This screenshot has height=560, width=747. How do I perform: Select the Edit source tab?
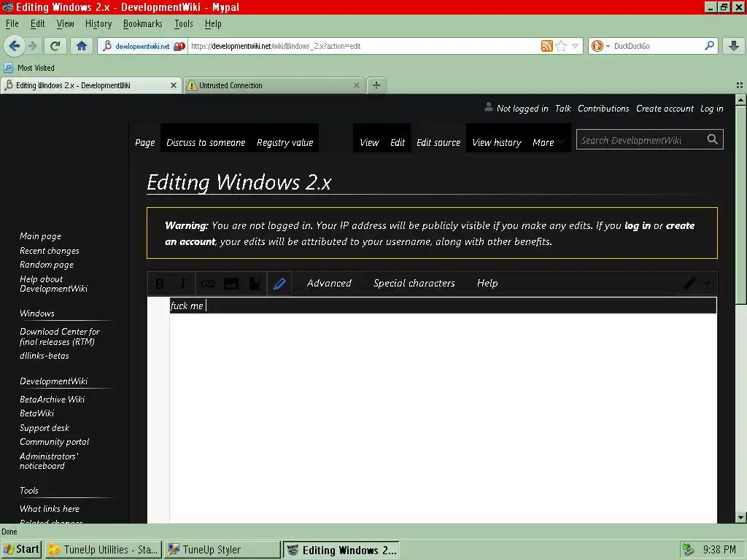pos(438,142)
